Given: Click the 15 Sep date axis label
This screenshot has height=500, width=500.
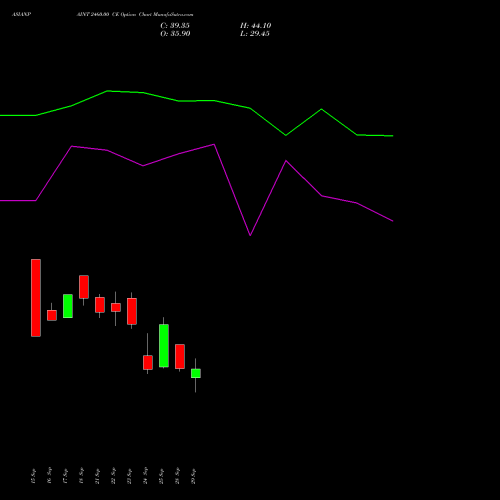Looking at the screenshot, I should tap(33, 476).
